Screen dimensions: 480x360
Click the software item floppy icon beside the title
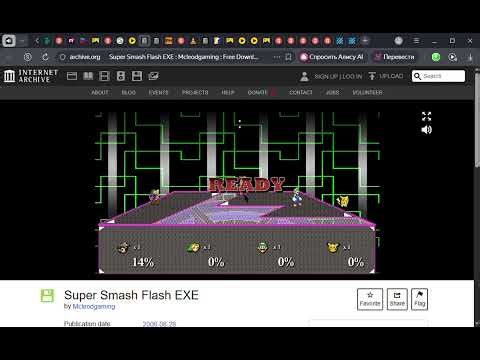[x=47, y=295]
